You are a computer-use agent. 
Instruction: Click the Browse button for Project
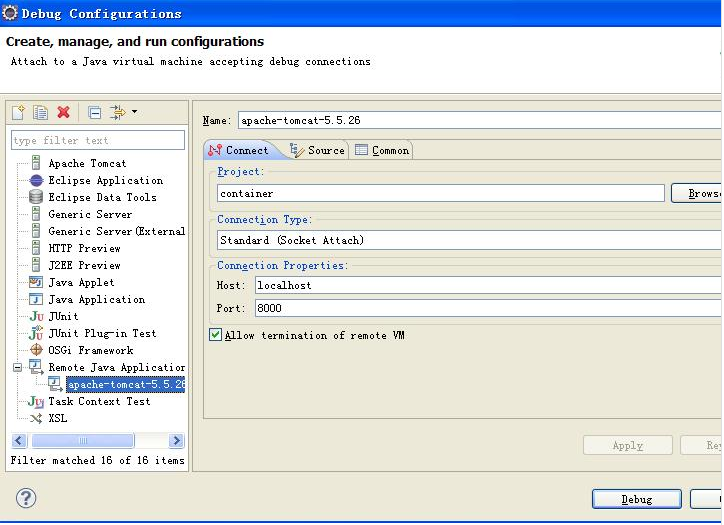(x=698, y=194)
